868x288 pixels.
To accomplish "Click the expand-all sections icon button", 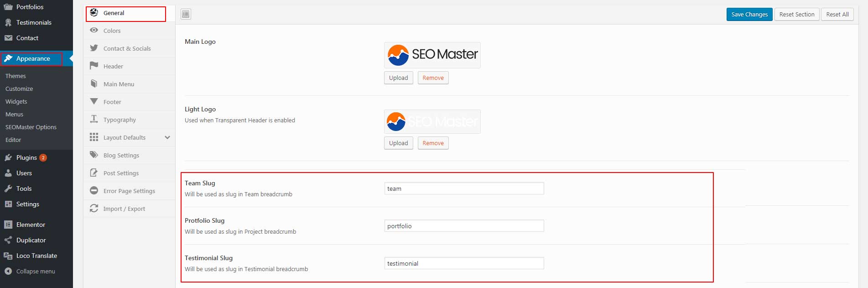I will [186, 14].
